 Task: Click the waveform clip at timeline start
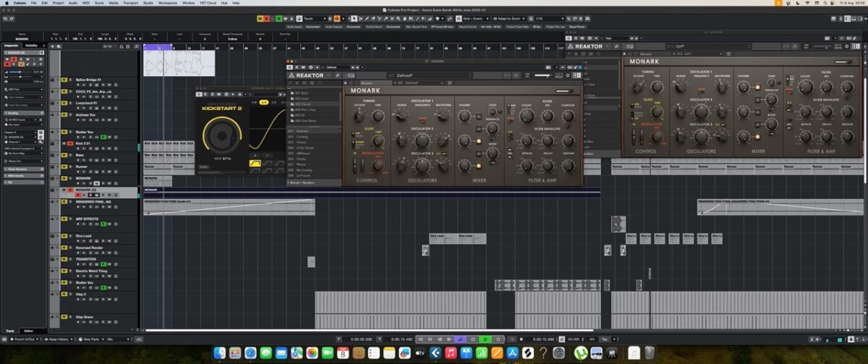(x=179, y=63)
